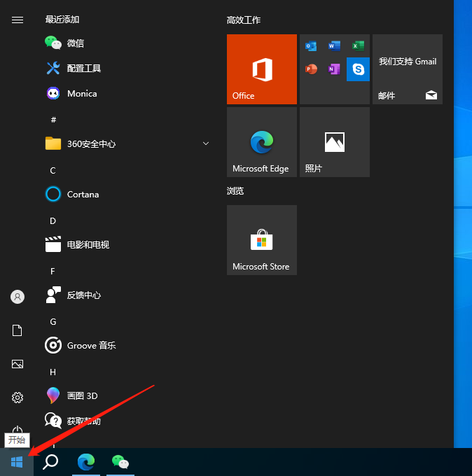Open 反馈中心 app
The height and width of the screenshot is (476, 472).
tap(83, 295)
